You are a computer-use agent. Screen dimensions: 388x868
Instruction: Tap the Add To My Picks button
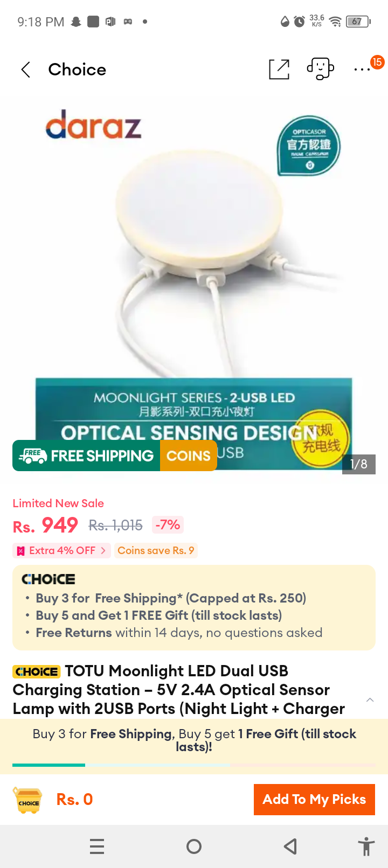(x=314, y=800)
